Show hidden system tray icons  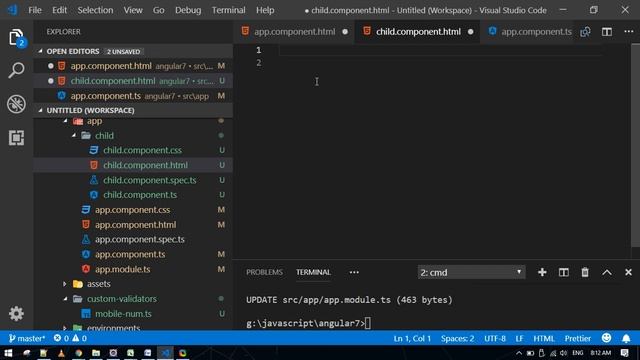pos(519,353)
